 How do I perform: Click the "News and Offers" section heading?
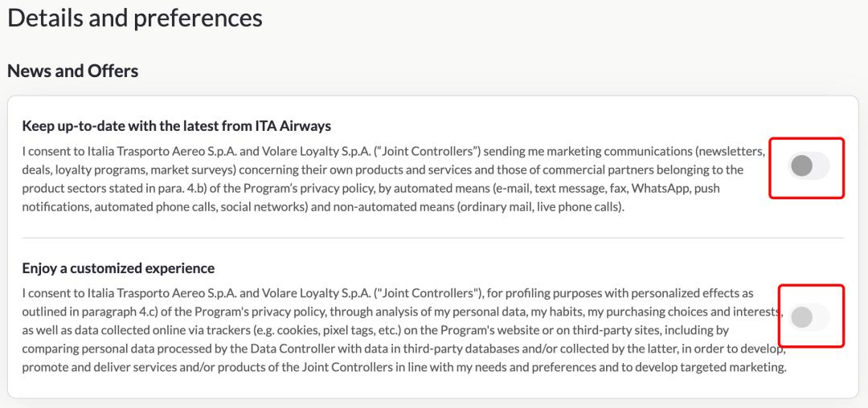(x=72, y=71)
